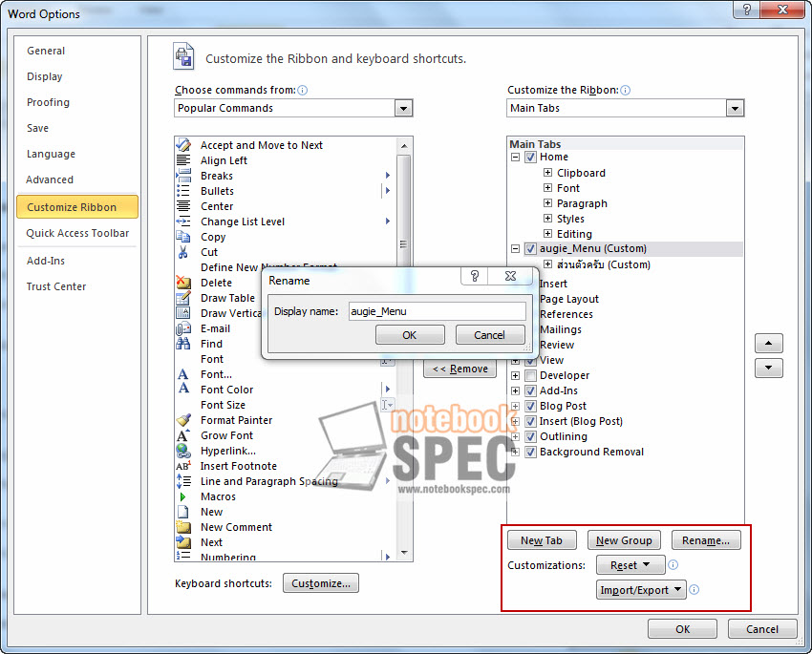Open the Main Tabs dropdown

(x=736, y=108)
